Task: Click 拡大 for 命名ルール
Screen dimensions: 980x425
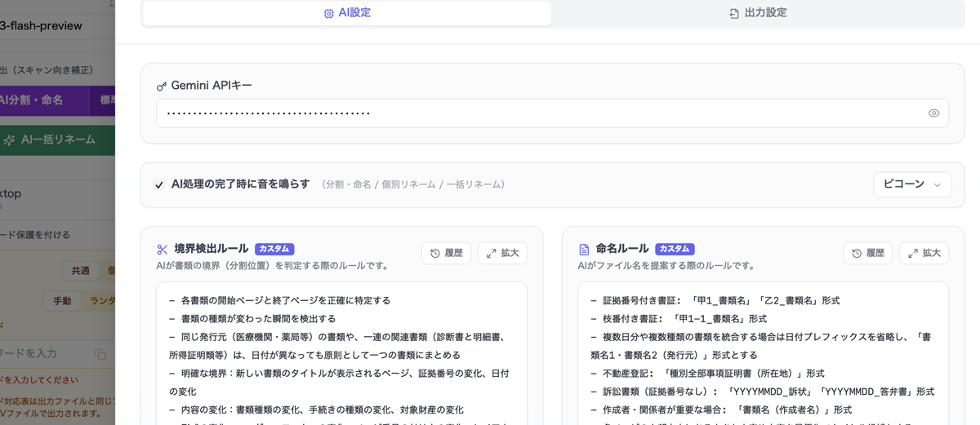Action: [x=924, y=253]
